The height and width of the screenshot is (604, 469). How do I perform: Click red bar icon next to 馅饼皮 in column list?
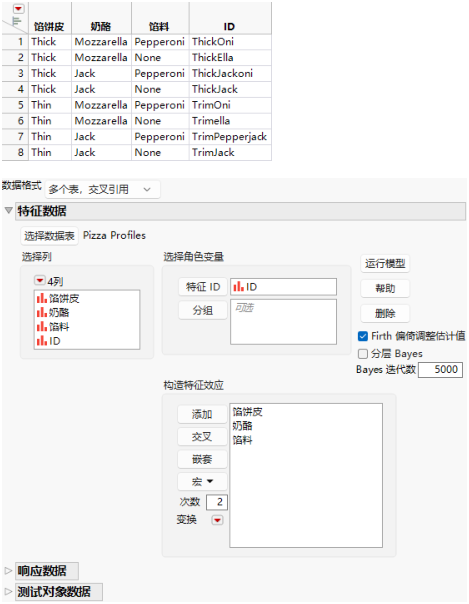tap(41, 298)
